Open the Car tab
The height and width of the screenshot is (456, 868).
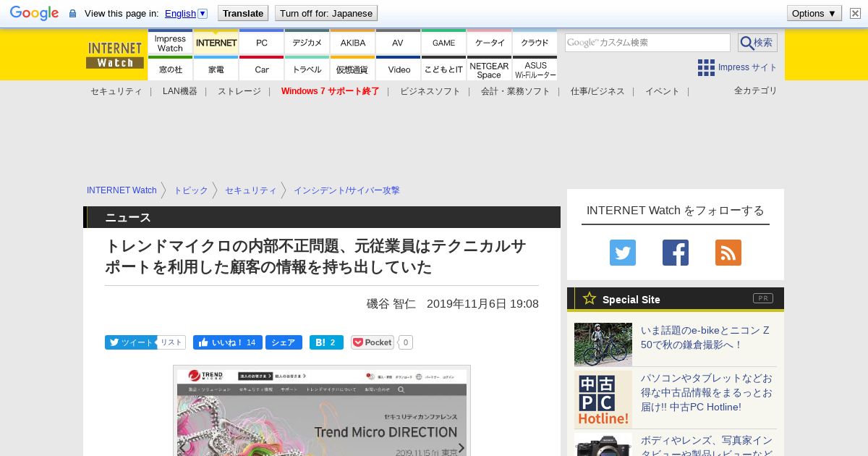261,69
